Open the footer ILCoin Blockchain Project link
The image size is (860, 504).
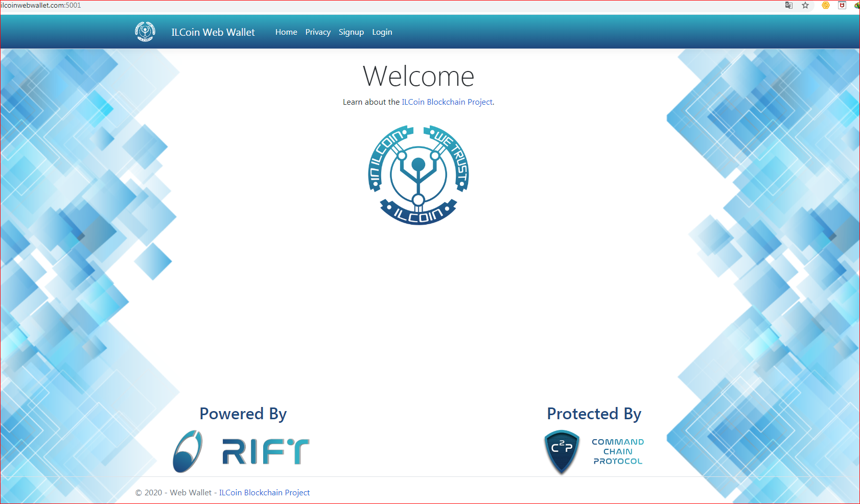[264, 493]
